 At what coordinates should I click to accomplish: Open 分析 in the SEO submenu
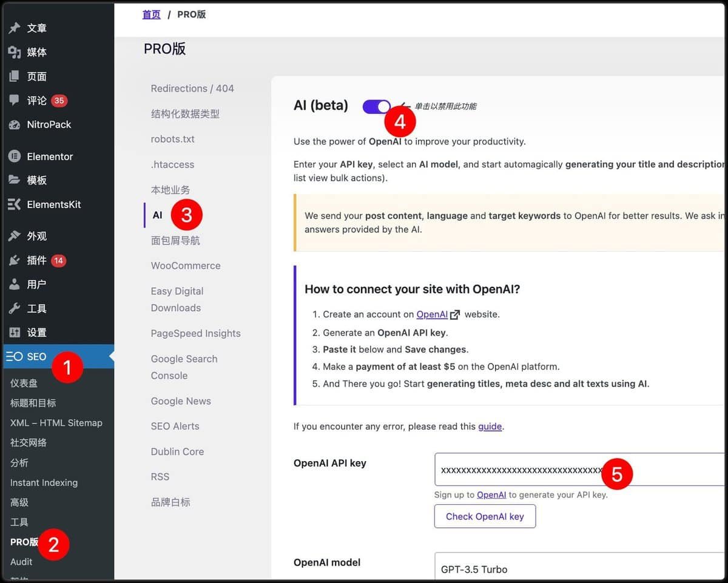19,463
